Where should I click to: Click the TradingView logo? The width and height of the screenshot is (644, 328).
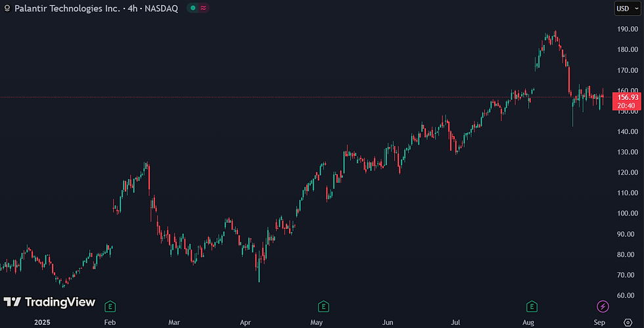point(49,302)
